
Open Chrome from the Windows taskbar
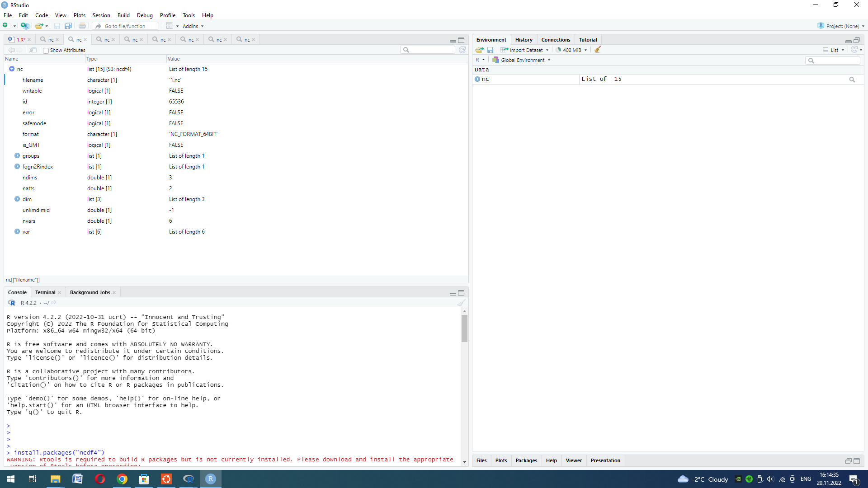click(x=122, y=479)
